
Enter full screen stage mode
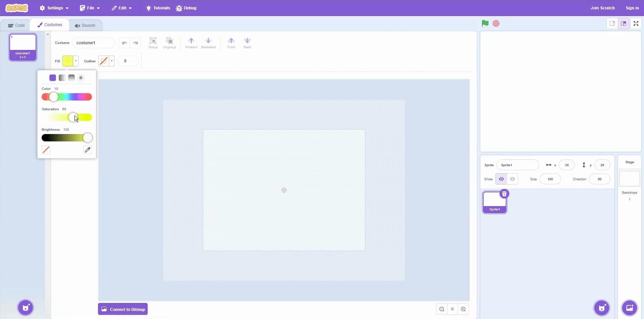click(x=636, y=23)
